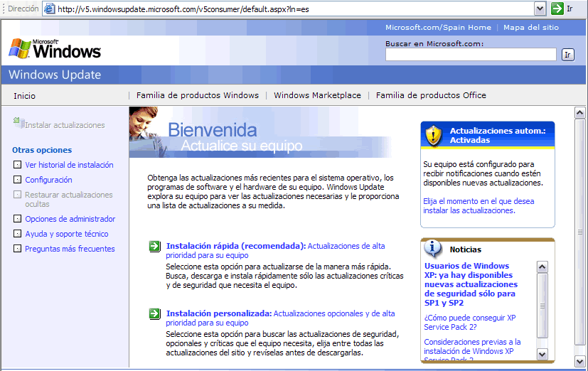Click the green Go arrow icon
This screenshot has height=371, width=588.
(x=557, y=9)
